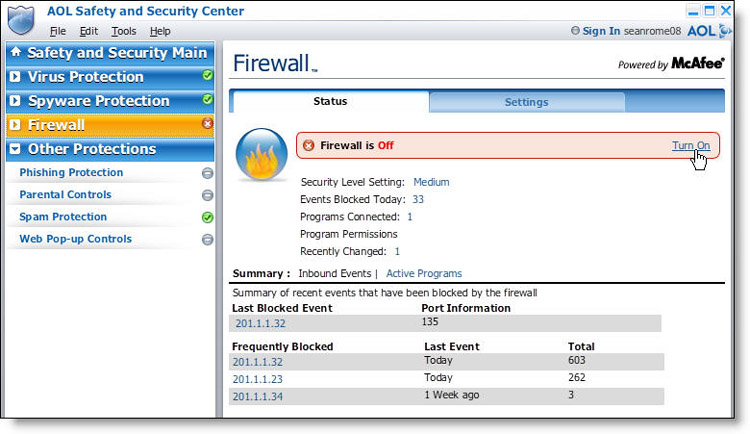Open the Active Programs summary

[424, 273]
